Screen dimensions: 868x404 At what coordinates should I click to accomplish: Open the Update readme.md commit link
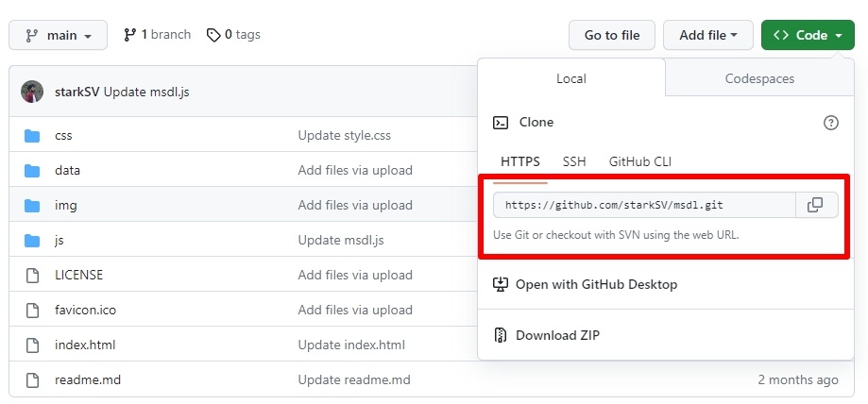pyautogui.click(x=354, y=380)
